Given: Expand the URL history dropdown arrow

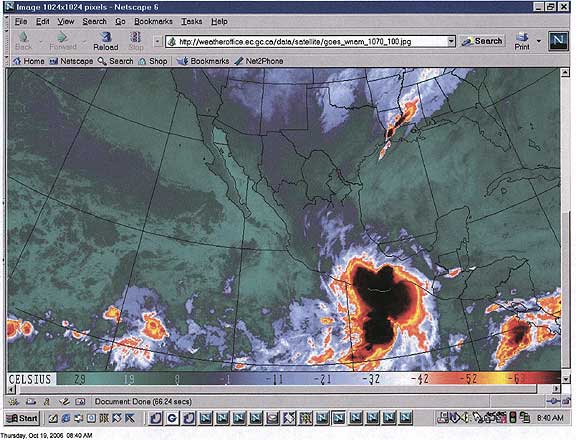Looking at the screenshot, I should coord(451,42).
